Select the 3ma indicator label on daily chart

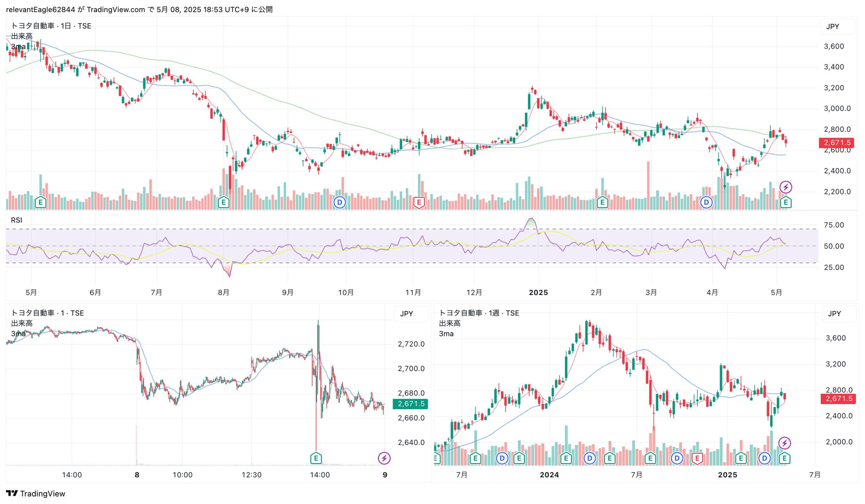coord(18,47)
